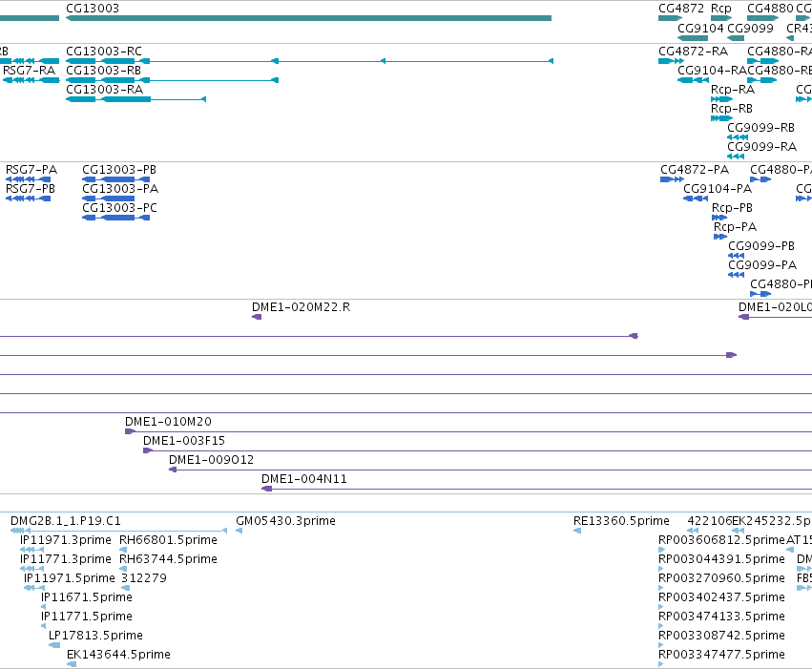Select the CG9104-PA protein label

coord(718,189)
